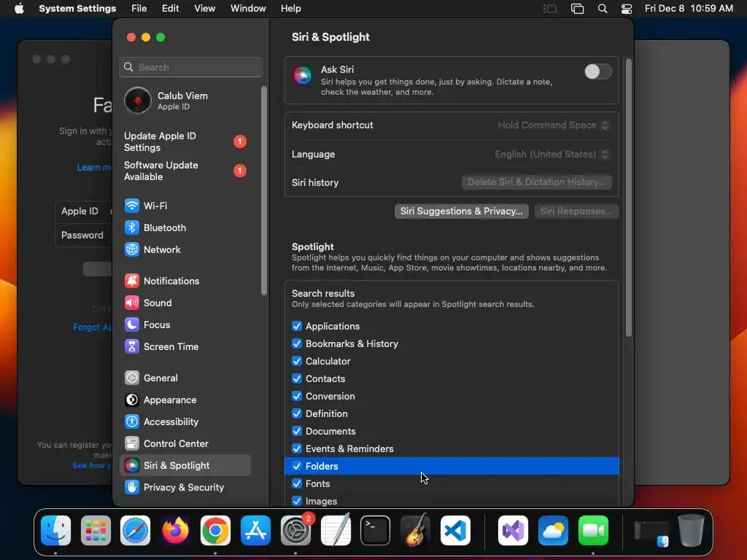The height and width of the screenshot is (560, 747).
Task: Open Update Apple ID Settings
Action: pos(185,142)
